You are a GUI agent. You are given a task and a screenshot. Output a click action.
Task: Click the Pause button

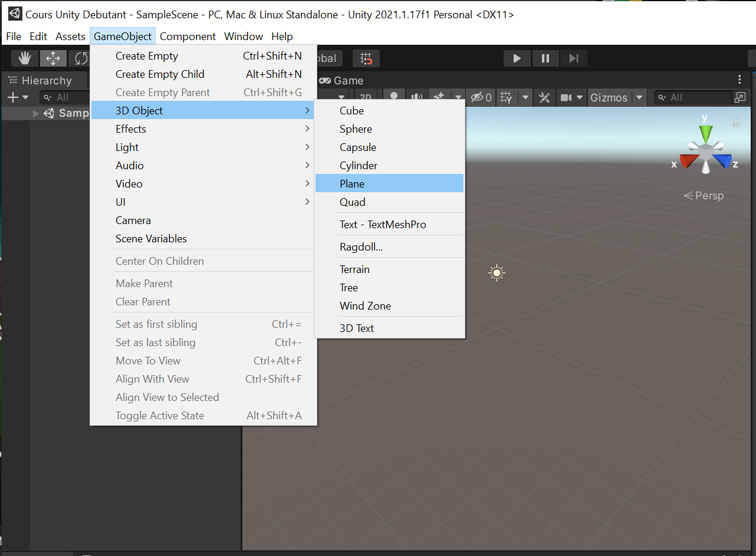(x=545, y=58)
